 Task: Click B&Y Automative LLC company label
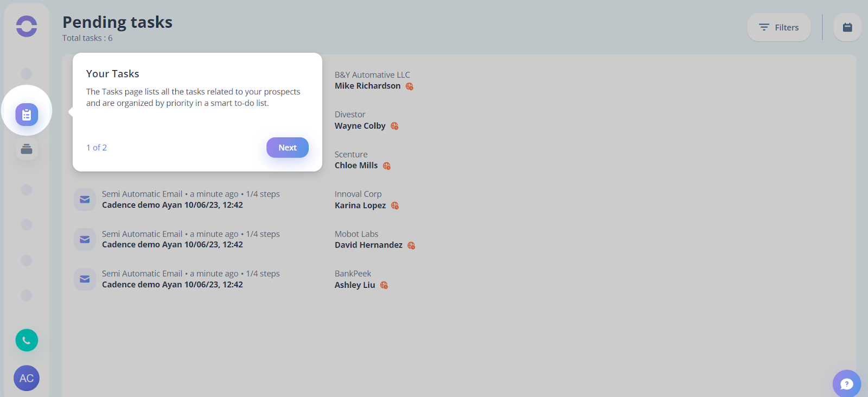[x=372, y=75]
